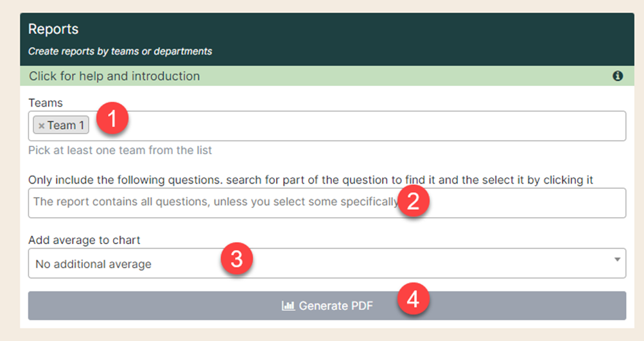This screenshot has height=341, width=644.
Task: Remove Team 1 using its x icon
Action: pos(41,126)
